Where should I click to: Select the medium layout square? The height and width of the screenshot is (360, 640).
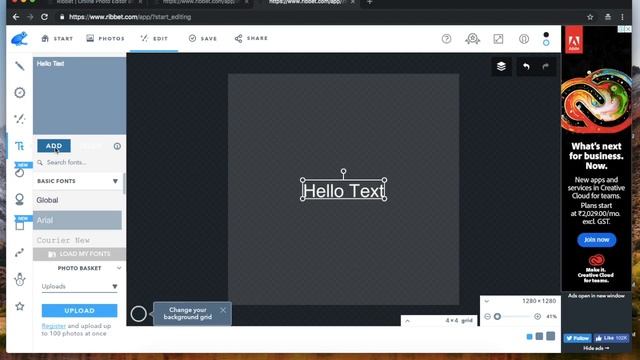pos(540,336)
